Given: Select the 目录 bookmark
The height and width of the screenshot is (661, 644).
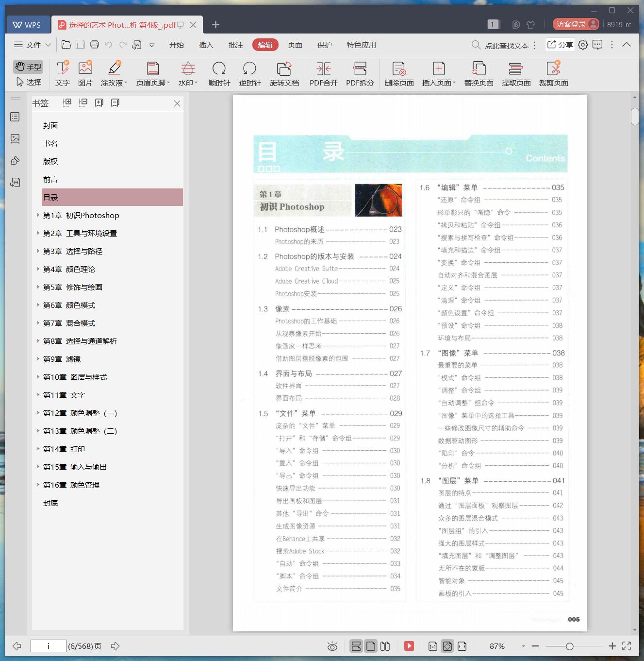Looking at the screenshot, I should (112, 197).
